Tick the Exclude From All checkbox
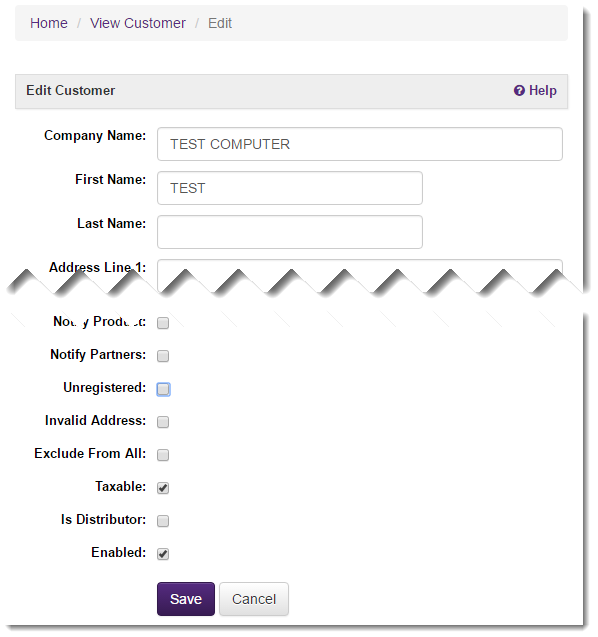 click(163, 455)
